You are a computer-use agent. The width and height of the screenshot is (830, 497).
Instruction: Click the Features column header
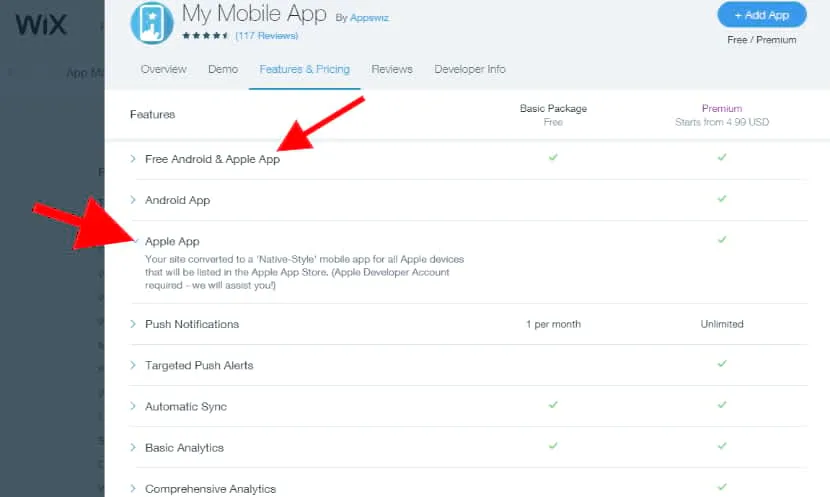pos(152,114)
